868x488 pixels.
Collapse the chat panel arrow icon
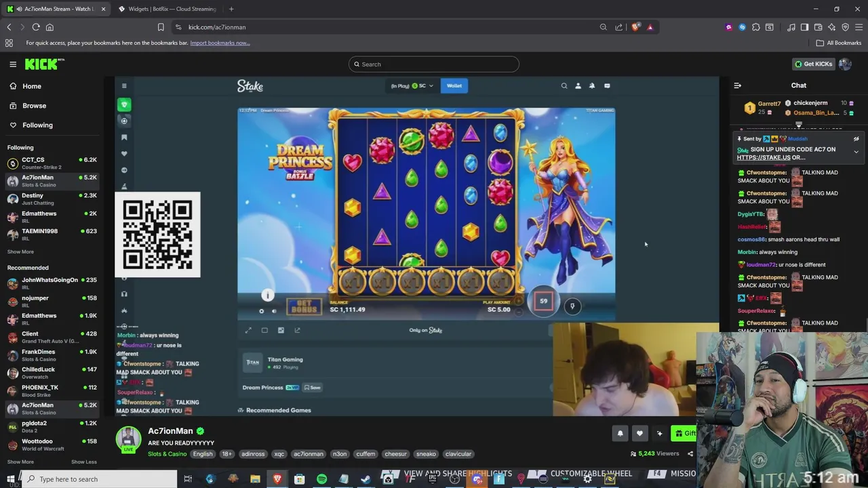737,85
